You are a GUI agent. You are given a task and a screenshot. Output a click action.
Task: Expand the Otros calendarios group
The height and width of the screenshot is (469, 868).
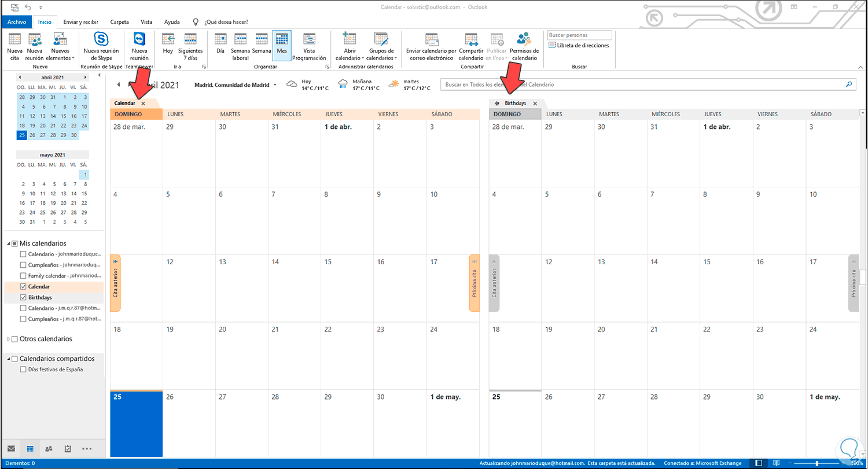8,339
